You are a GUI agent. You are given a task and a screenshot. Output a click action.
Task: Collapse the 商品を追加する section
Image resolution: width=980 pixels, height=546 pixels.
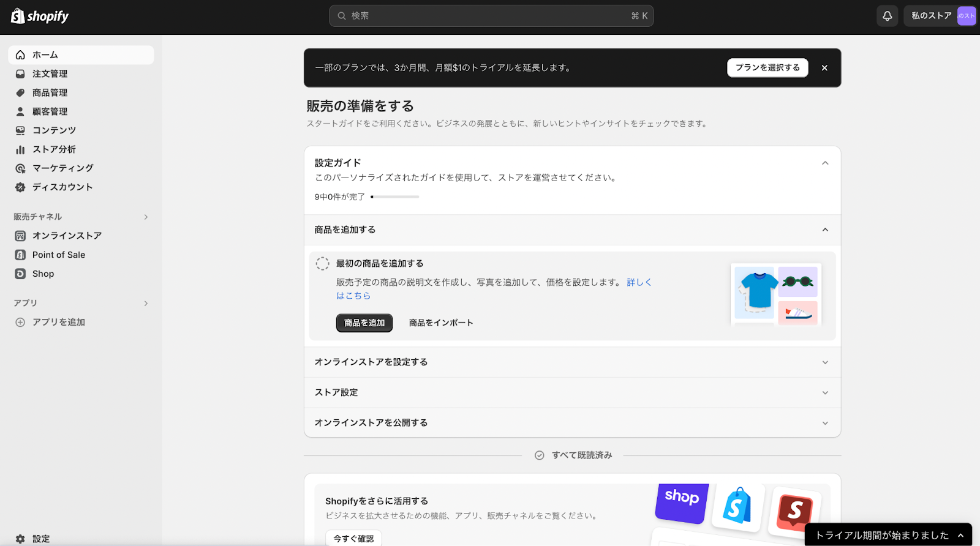click(825, 230)
